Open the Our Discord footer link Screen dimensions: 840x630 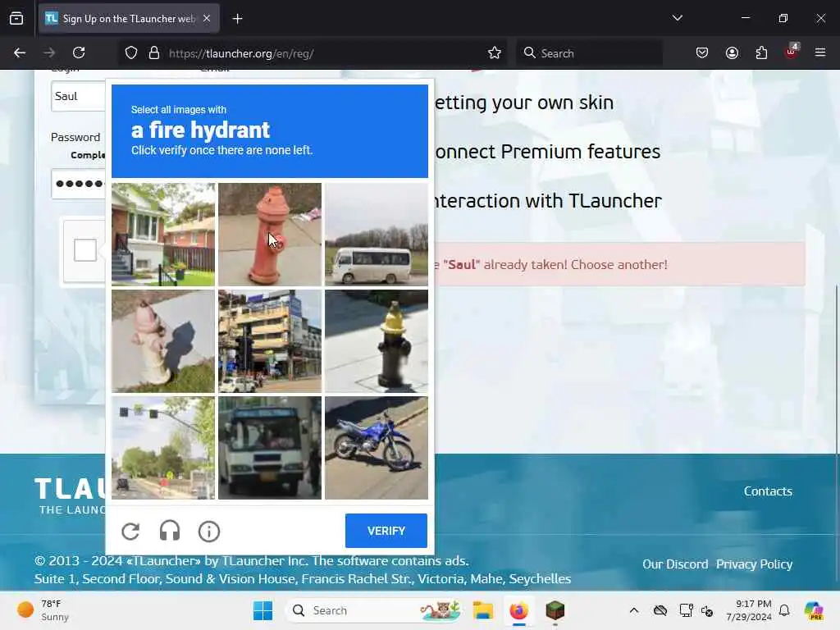click(675, 564)
